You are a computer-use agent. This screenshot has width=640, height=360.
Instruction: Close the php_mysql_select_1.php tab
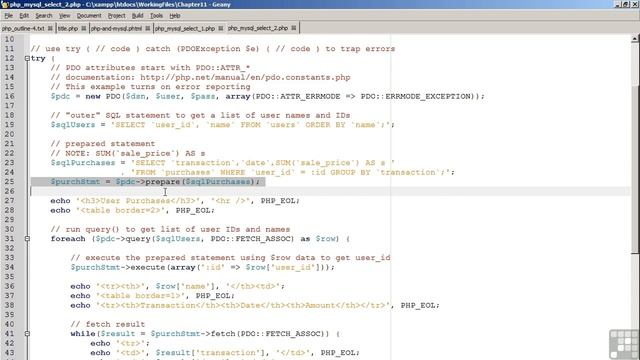tap(221, 28)
